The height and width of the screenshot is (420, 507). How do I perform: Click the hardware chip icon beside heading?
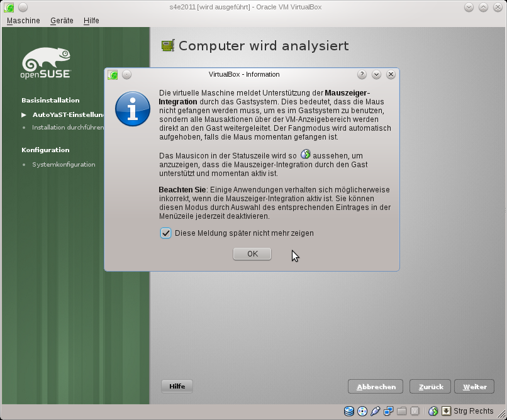pos(168,45)
